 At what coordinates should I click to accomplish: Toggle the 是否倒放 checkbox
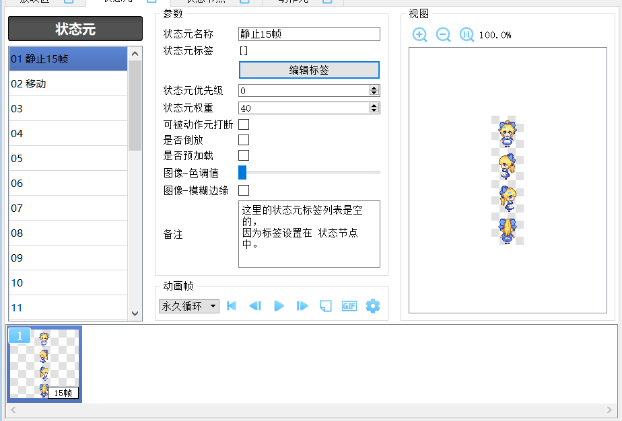[x=243, y=140]
